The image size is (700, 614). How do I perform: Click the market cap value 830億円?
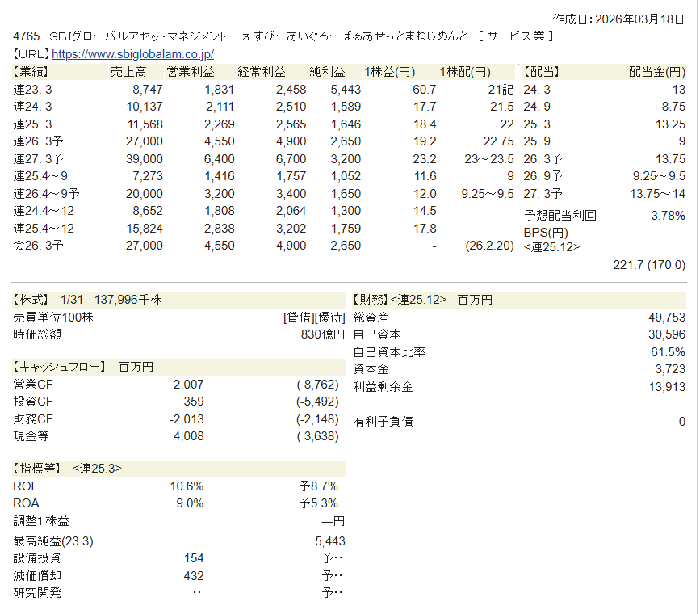point(323,334)
